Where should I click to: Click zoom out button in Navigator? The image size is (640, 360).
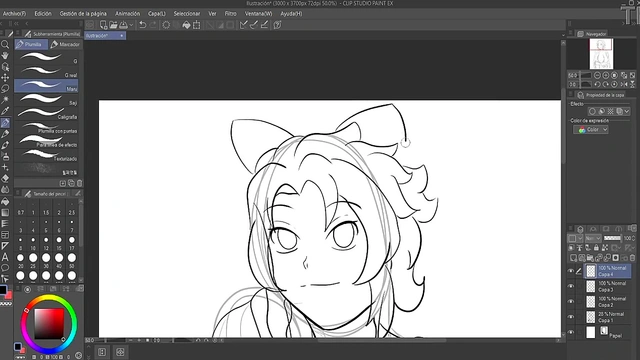click(x=597, y=76)
